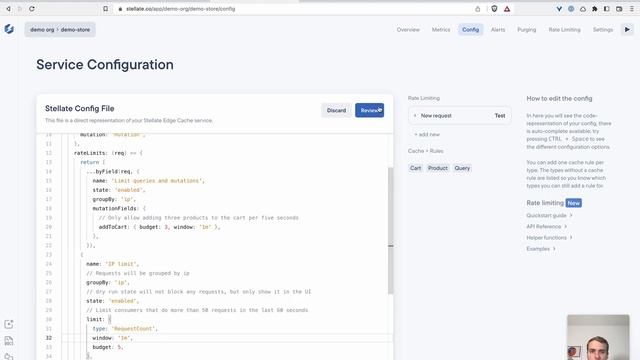Image resolution: width=640 pixels, height=360 pixels.
Task: Click the share icon in the address bar
Action: tap(478, 9)
